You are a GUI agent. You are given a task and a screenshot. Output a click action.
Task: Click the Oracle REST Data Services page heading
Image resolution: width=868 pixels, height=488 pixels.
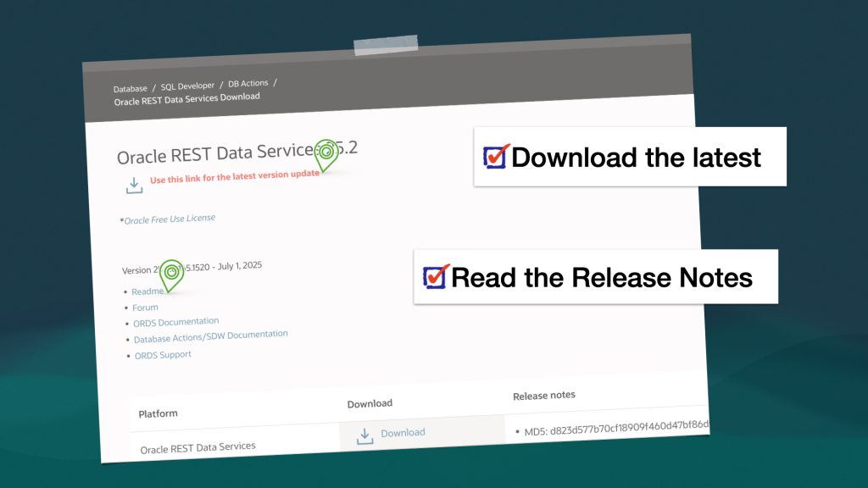coord(237,152)
